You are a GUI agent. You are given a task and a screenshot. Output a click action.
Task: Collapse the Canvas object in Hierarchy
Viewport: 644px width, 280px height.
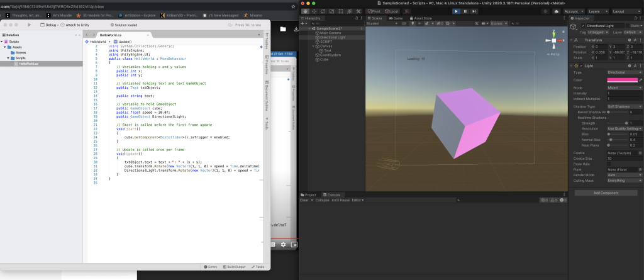tap(313, 46)
